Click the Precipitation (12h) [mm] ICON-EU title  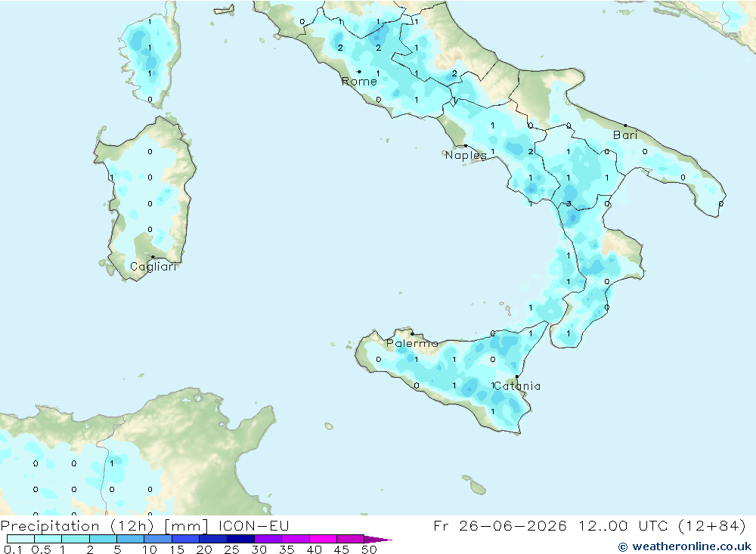pos(144,525)
